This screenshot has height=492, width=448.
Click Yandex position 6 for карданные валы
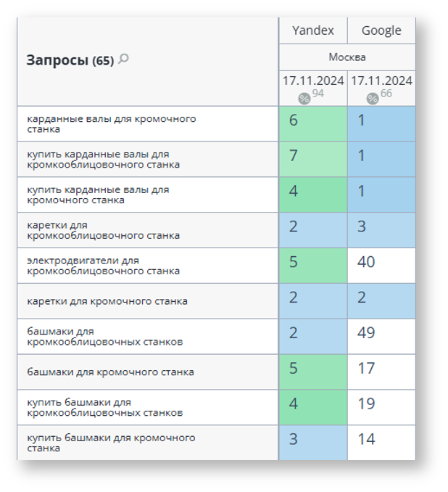pyautogui.click(x=313, y=124)
